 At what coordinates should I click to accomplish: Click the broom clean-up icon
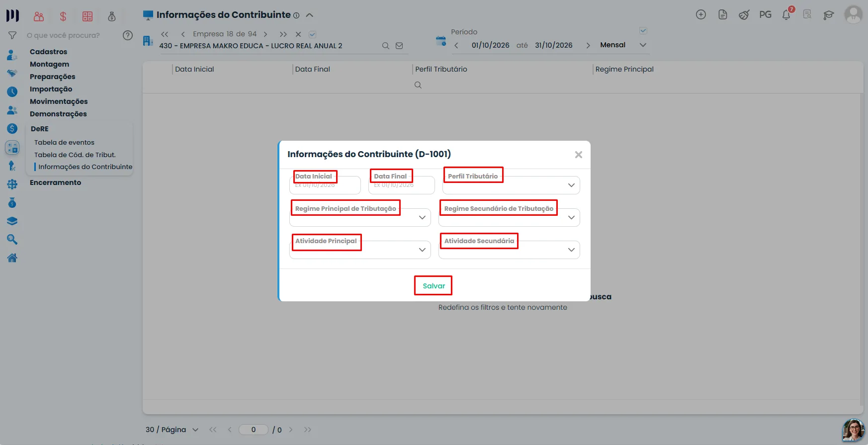(x=744, y=14)
